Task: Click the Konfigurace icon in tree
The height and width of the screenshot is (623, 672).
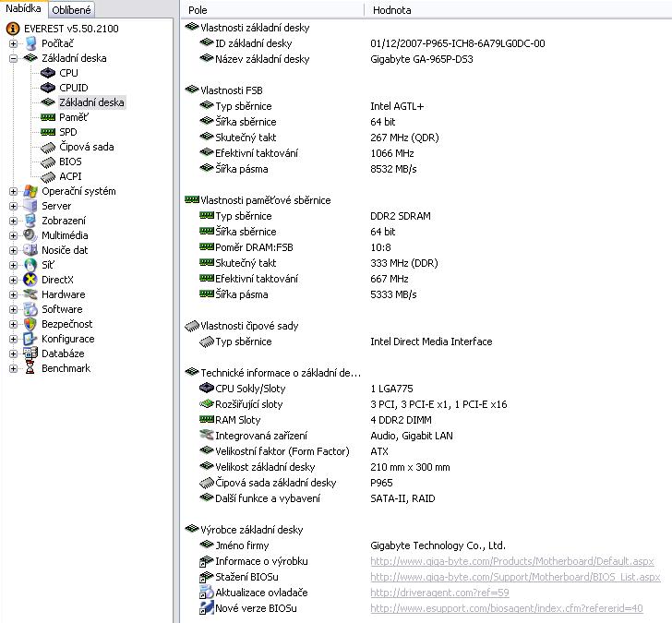Action: point(30,339)
